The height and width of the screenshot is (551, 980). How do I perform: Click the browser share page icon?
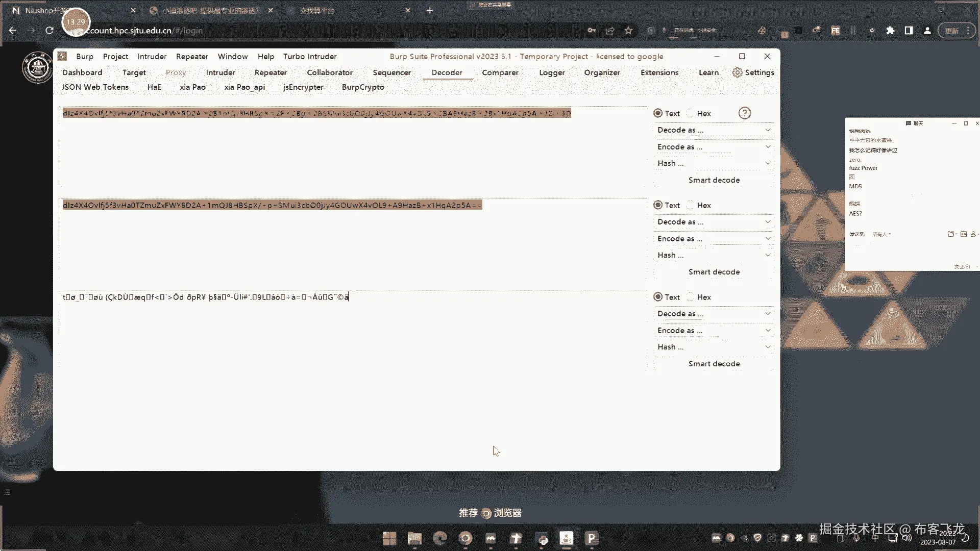pos(610,31)
